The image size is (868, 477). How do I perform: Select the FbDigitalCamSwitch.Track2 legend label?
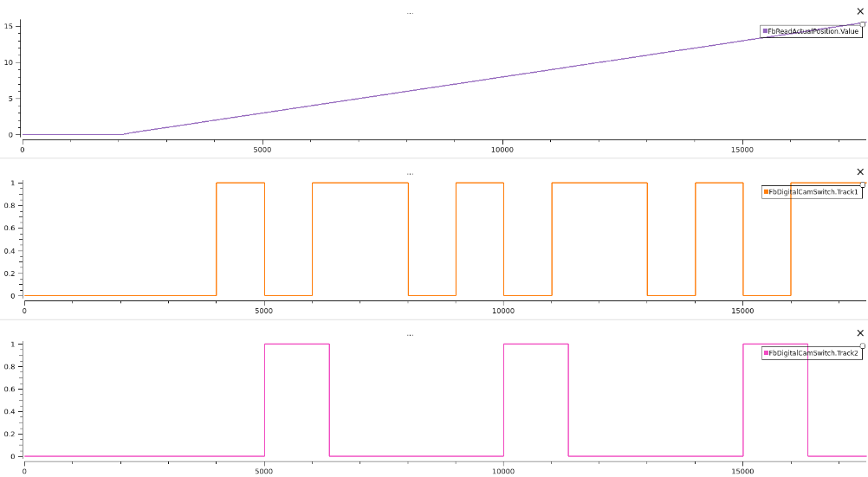(x=814, y=353)
